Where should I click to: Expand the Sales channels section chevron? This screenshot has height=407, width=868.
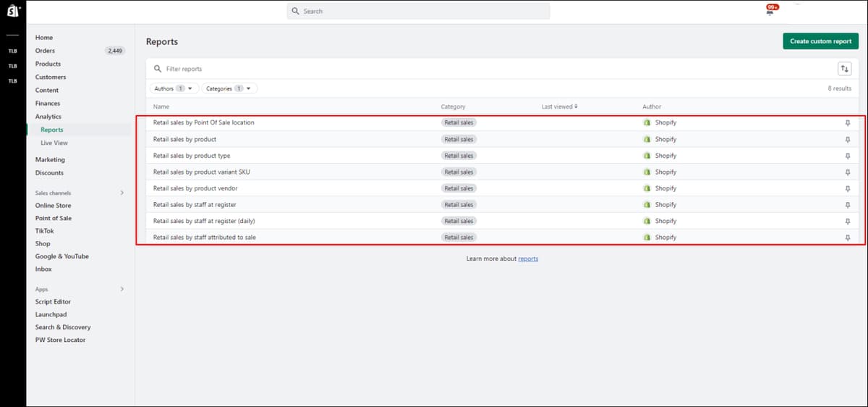click(x=122, y=193)
